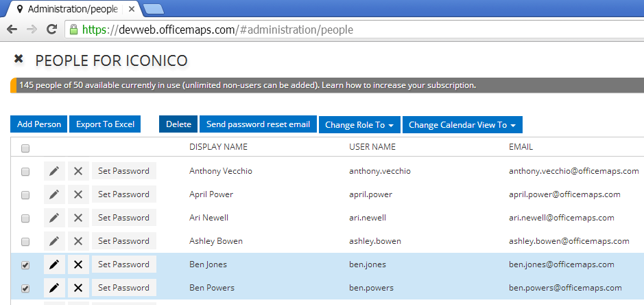Click display name April Power
This screenshot has height=305, width=644.
tap(211, 194)
